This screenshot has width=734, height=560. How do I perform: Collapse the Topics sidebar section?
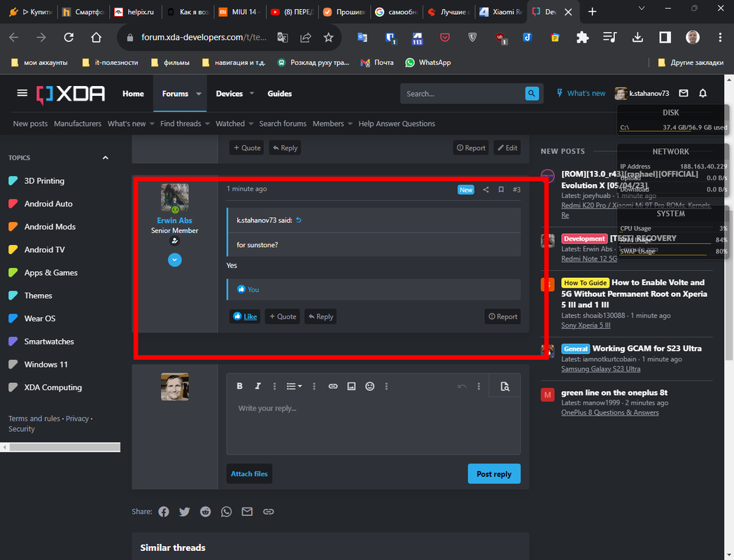click(x=106, y=157)
